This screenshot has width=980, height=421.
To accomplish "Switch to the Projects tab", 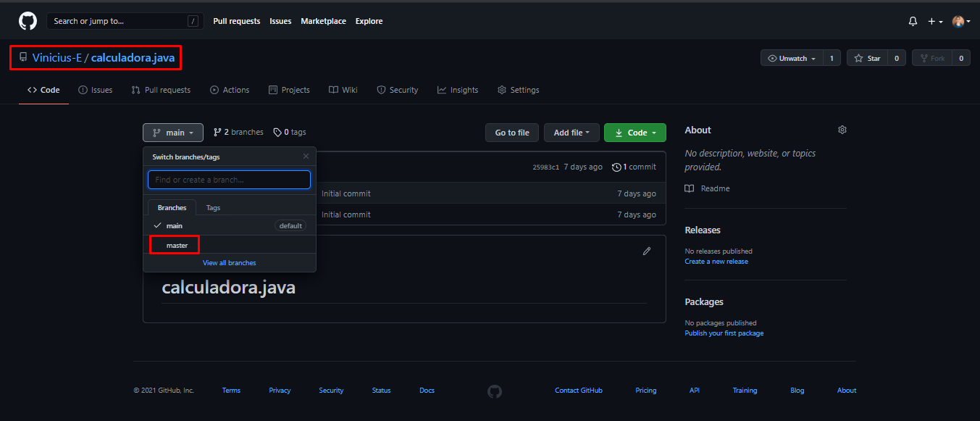I will (289, 90).
